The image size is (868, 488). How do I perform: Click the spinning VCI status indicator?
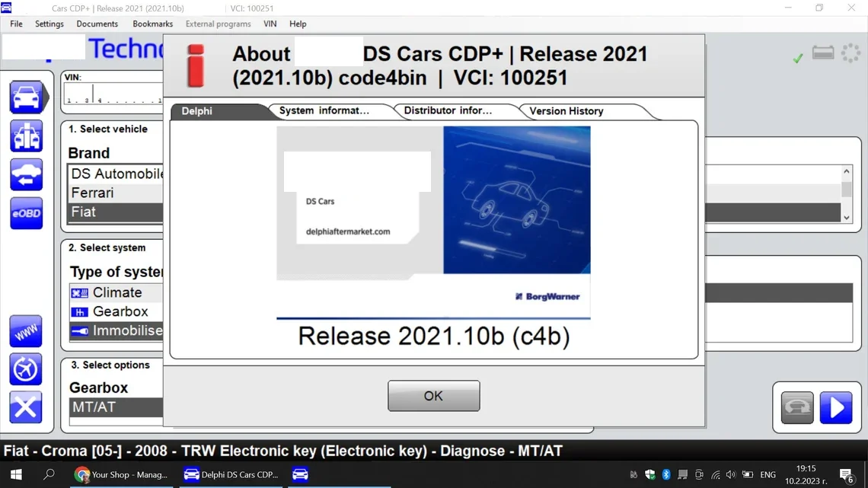(x=850, y=53)
